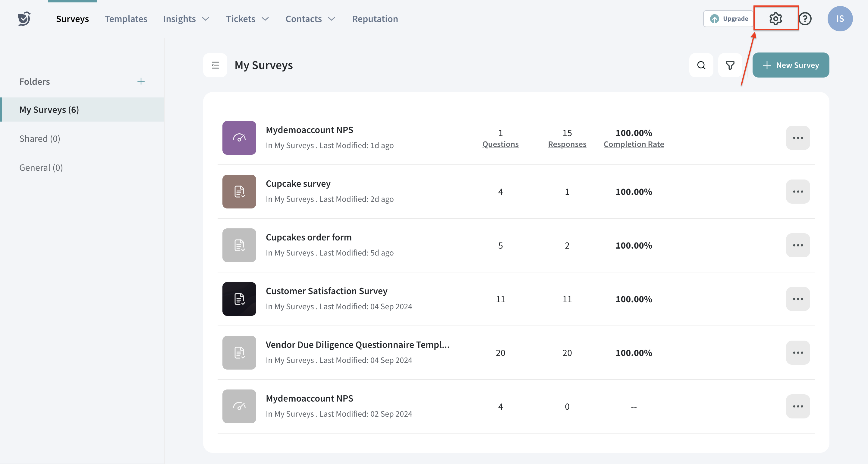Add a new folder with plus icon
The width and height of the screenshot is (868, 464).
click(141, 81)
